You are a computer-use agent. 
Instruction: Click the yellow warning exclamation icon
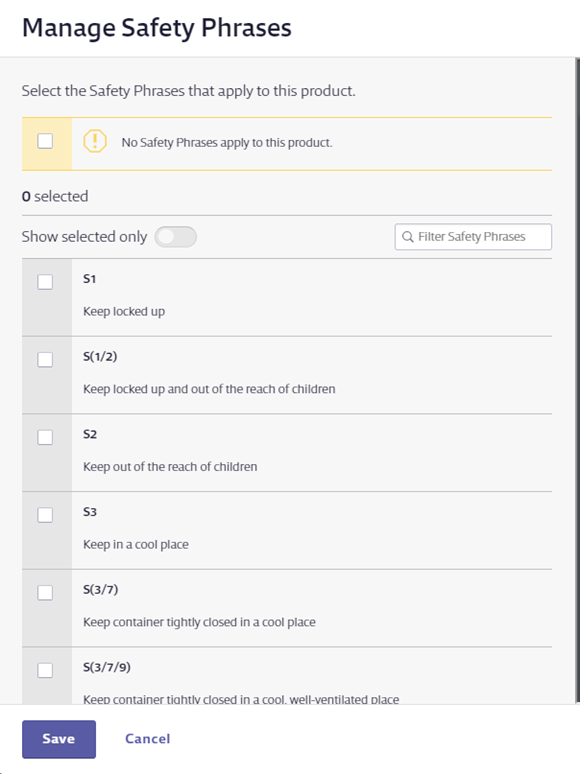[95, 141]
